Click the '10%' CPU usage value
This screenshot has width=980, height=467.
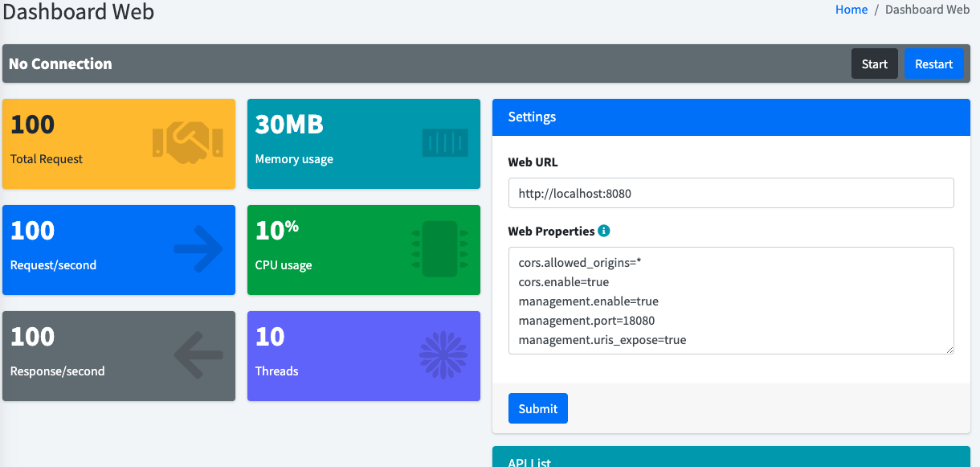[277, 231]
